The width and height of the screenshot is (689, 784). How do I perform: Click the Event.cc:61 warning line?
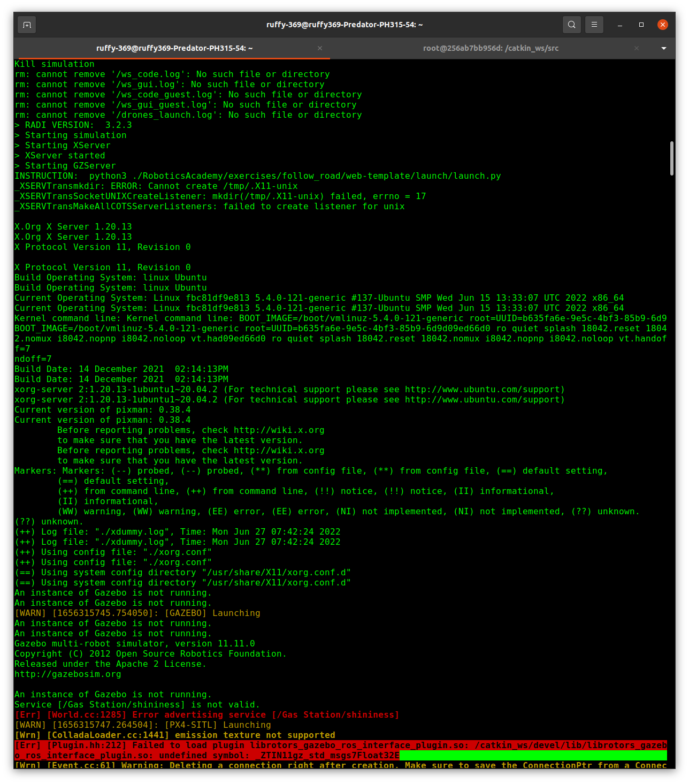click(x=341, y=765)
